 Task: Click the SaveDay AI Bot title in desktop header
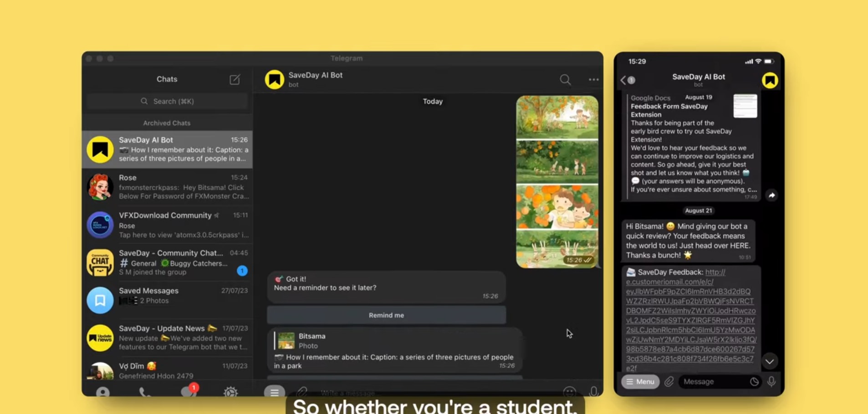[315, 75]
